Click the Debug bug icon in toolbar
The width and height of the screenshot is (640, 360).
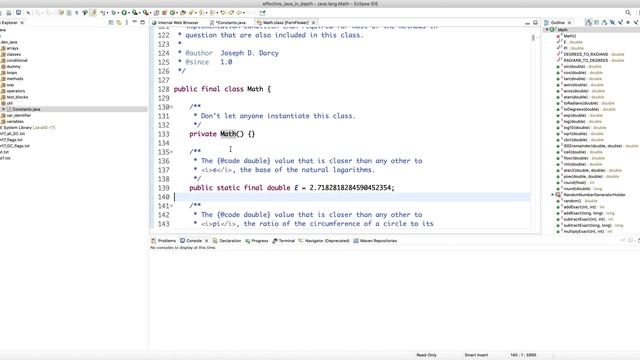(113, 13)
